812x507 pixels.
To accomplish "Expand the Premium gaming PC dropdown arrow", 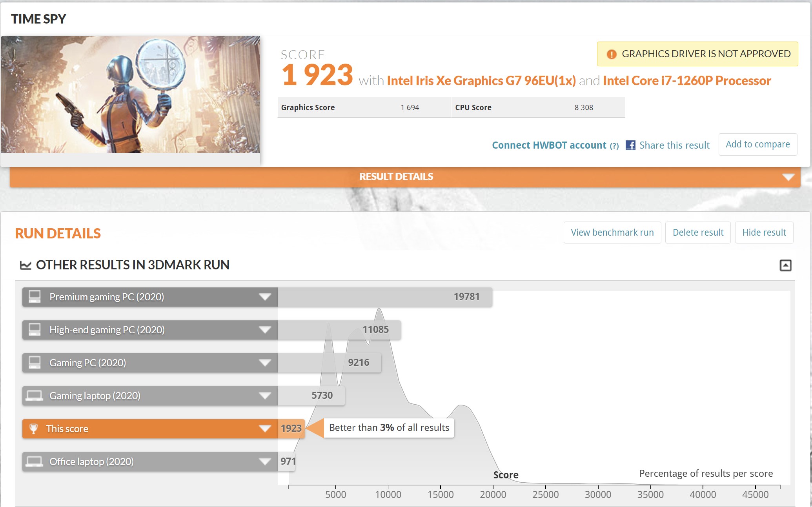I will coord(265,297).
